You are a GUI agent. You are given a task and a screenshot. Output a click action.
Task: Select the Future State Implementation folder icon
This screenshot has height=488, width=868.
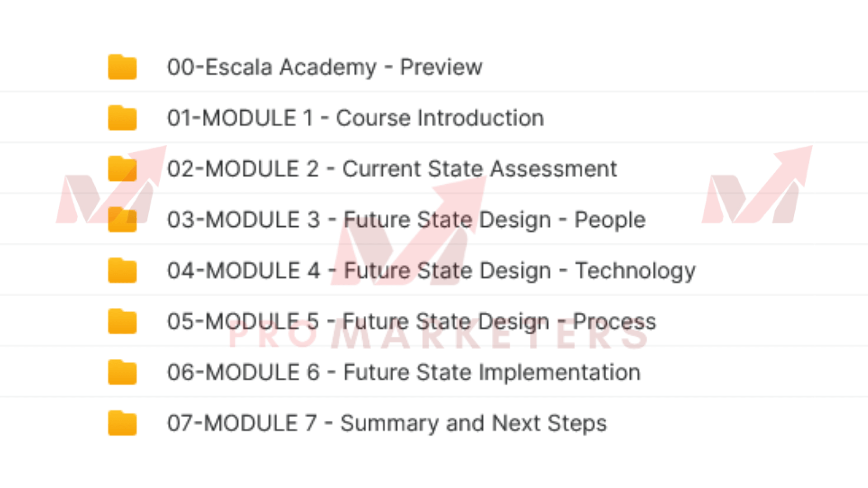tap(122, 372)
